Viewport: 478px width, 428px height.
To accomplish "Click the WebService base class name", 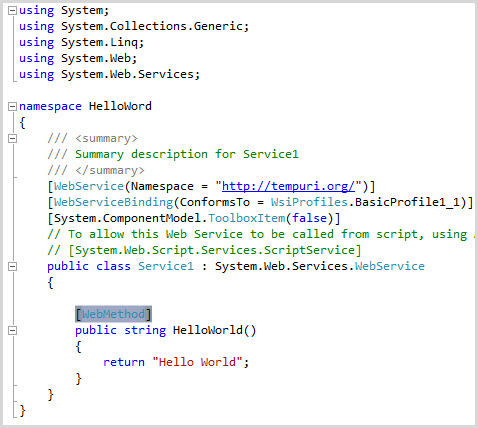I will click(390, 266).
